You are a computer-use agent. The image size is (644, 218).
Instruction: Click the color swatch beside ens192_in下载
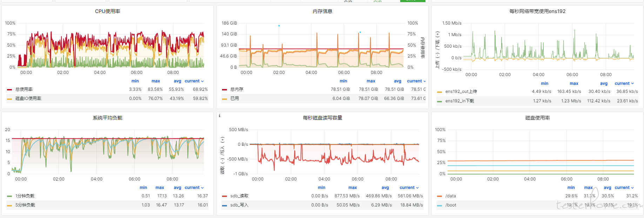click(440, 101)
